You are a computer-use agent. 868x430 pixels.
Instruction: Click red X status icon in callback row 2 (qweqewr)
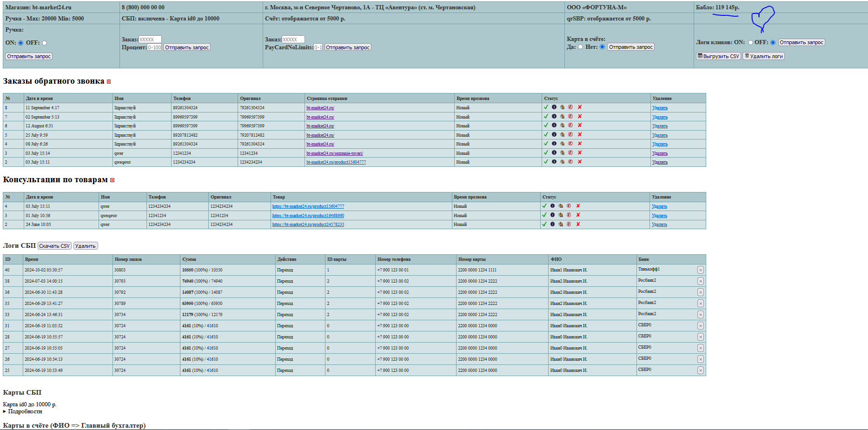[580, 162]
